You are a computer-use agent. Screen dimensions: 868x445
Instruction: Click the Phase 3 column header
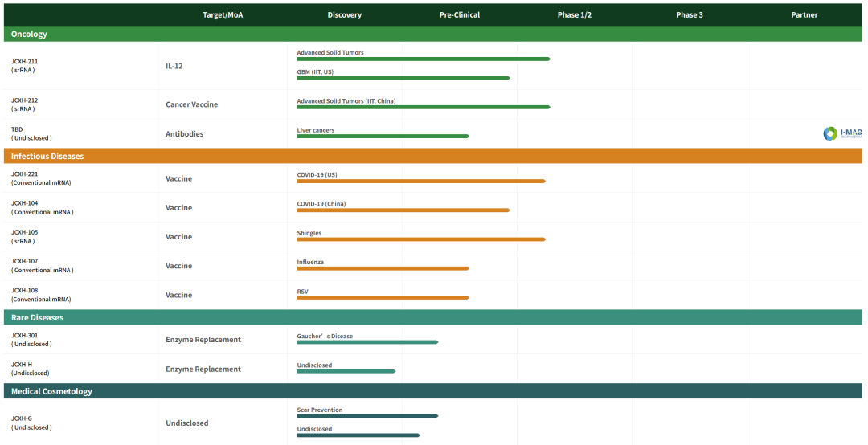(x=689, y=14)
